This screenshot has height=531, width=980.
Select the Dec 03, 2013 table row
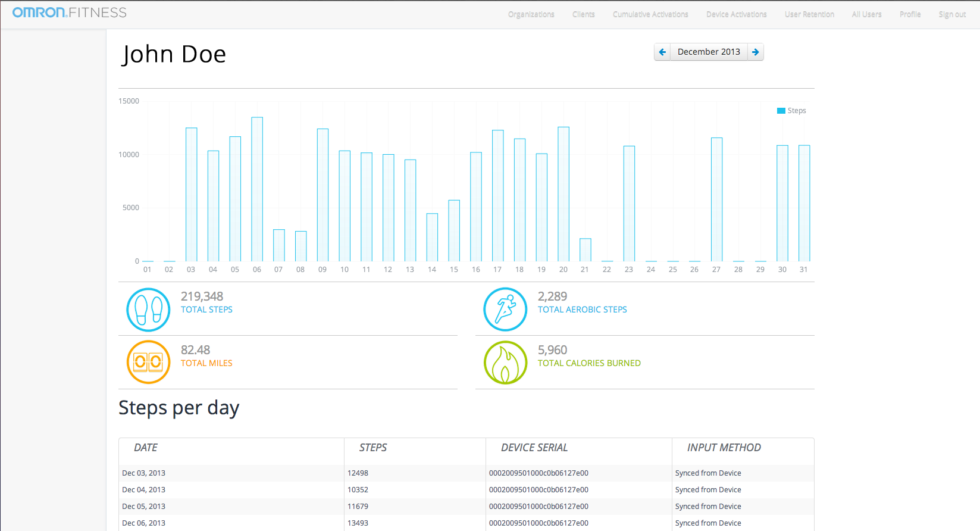pos(466,473)
